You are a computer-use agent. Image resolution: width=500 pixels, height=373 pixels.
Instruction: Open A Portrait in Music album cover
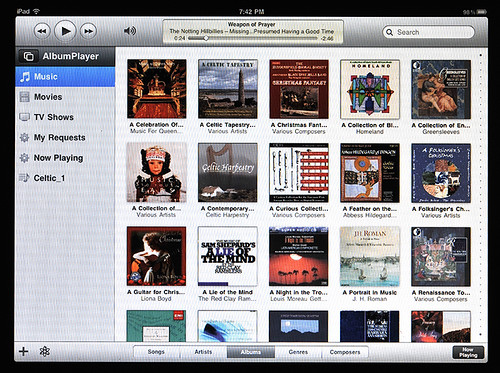click(x=370, y=257)
